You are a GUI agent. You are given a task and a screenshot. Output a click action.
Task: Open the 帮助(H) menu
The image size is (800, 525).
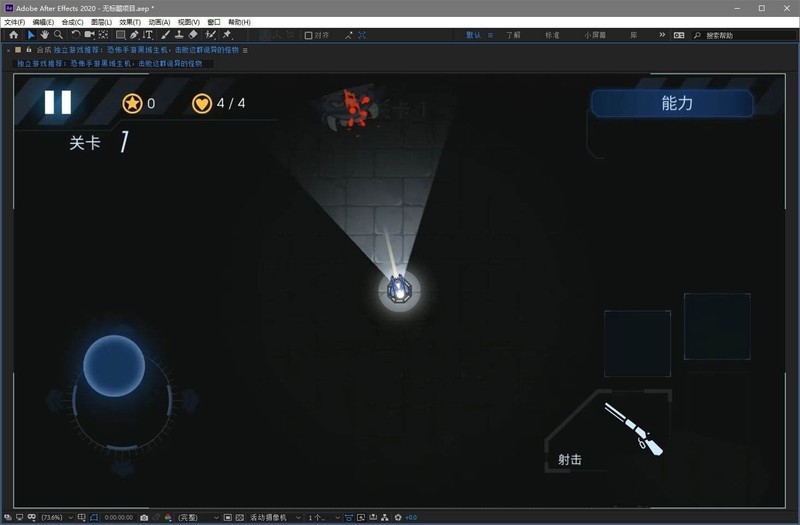coord(239,22)
